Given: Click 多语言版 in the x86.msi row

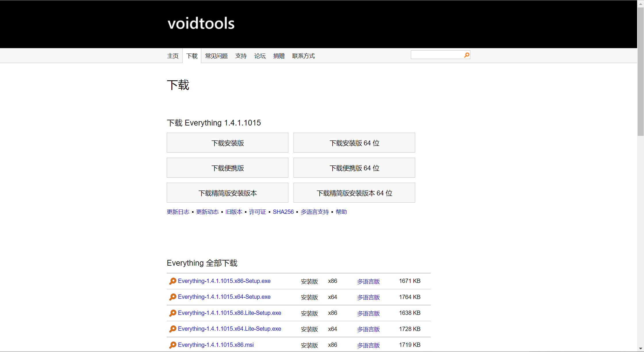Looking at the screenshot, I should tap(368, 345).
